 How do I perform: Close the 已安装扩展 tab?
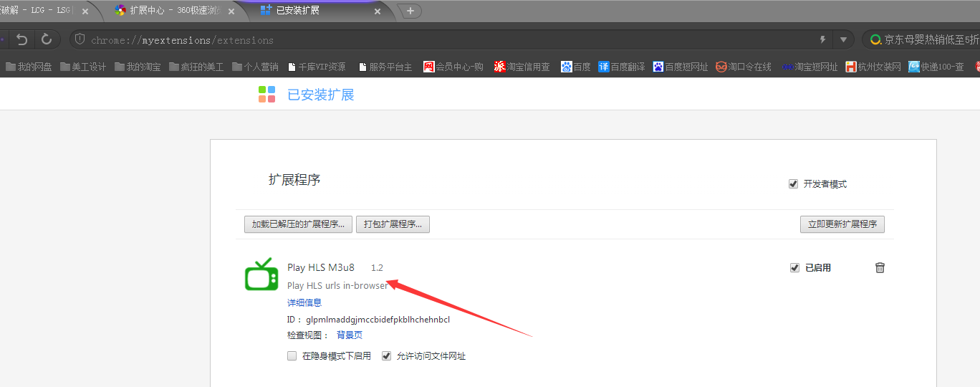[x=378, y=11]
